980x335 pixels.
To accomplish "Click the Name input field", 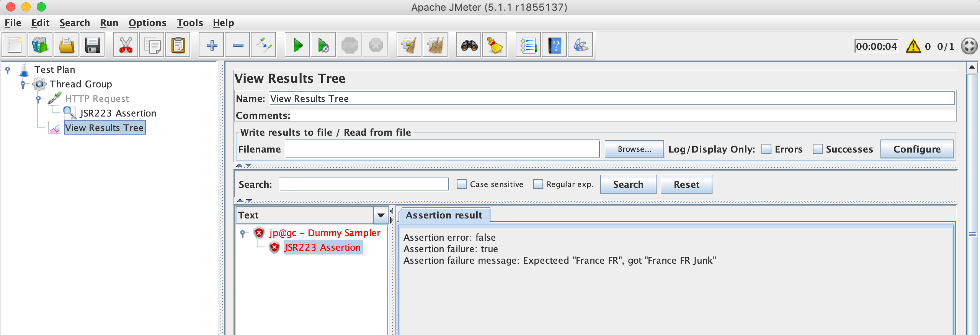I will (x=612, y=99).
